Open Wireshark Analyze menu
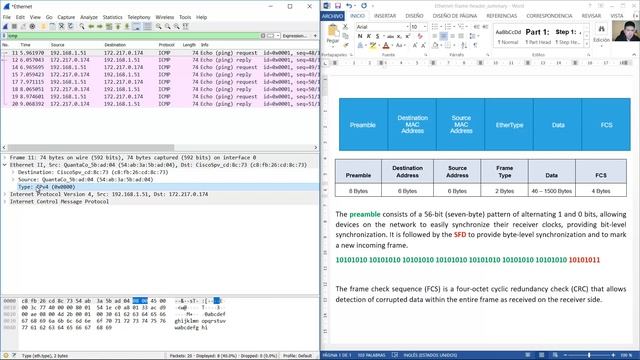 click(x=89, y=17)
